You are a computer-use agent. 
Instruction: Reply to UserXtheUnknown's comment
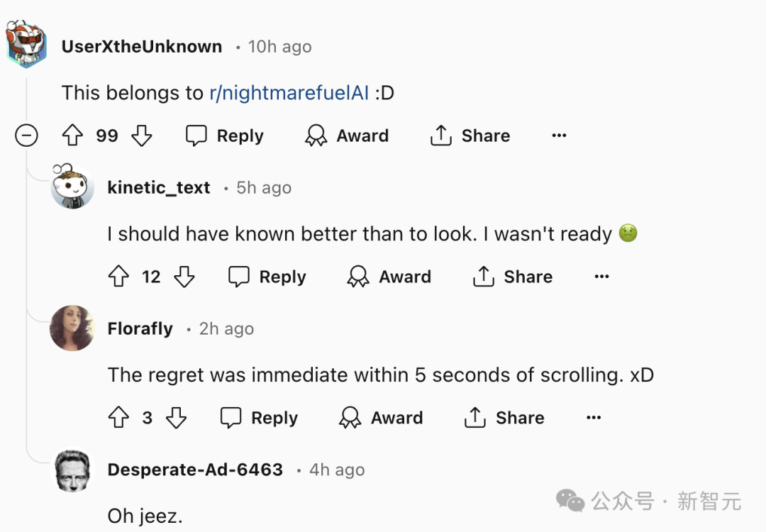pos(225,135)
